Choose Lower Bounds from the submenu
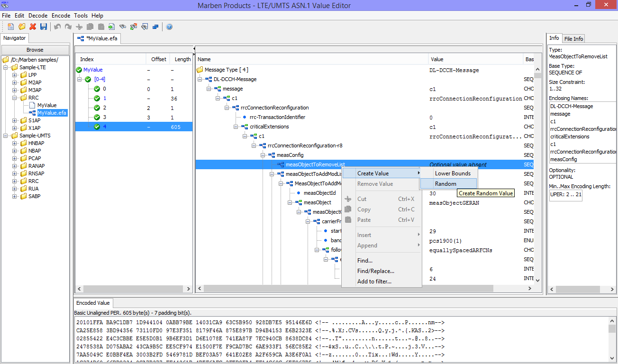This screenshot has height=364, width=618. [x=449, y=173]
